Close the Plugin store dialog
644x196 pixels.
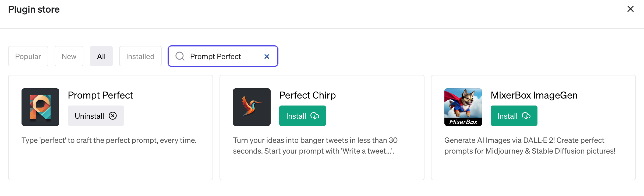pyautogui.click(x=630, y=9)
